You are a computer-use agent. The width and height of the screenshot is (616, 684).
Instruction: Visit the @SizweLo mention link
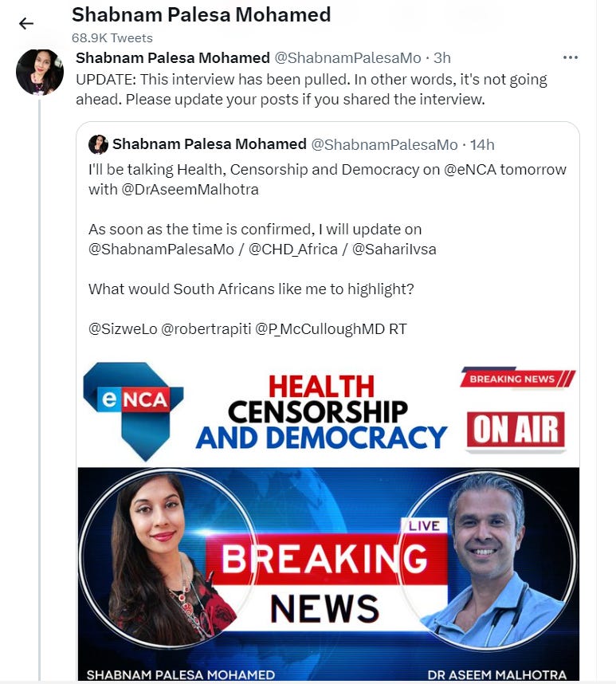pyautogui.click(x=123, y=328)
